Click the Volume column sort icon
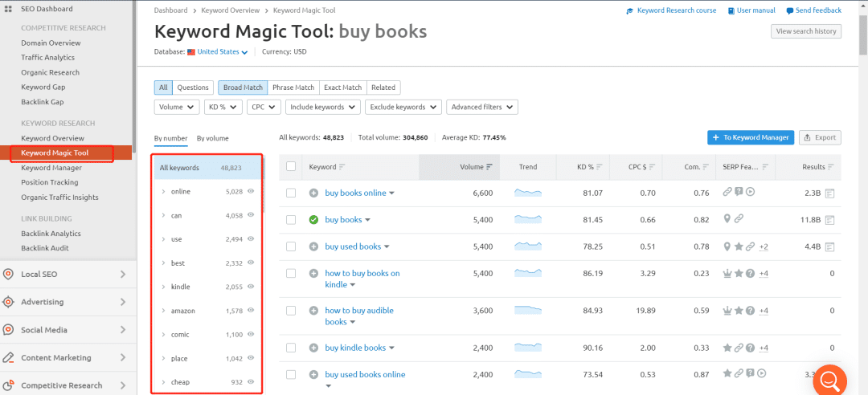This screenshot has width=868, height=395. [x=489, y=167]
